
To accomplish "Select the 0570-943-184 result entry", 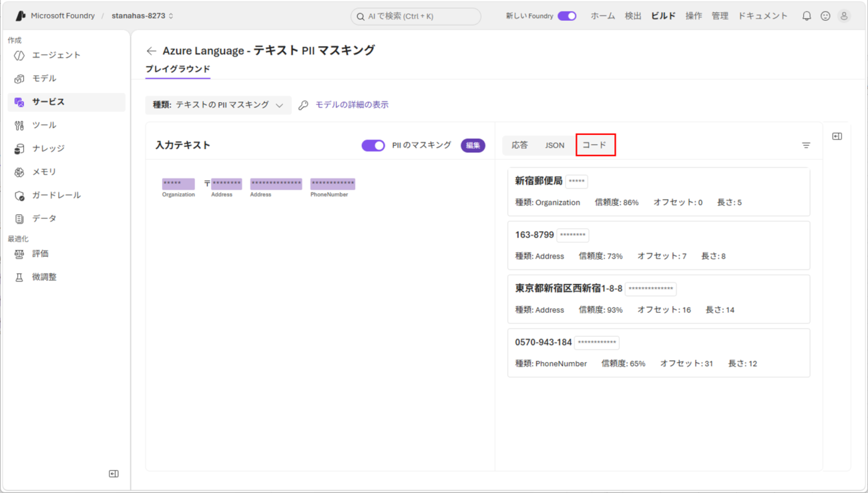I will coord(658,353).
